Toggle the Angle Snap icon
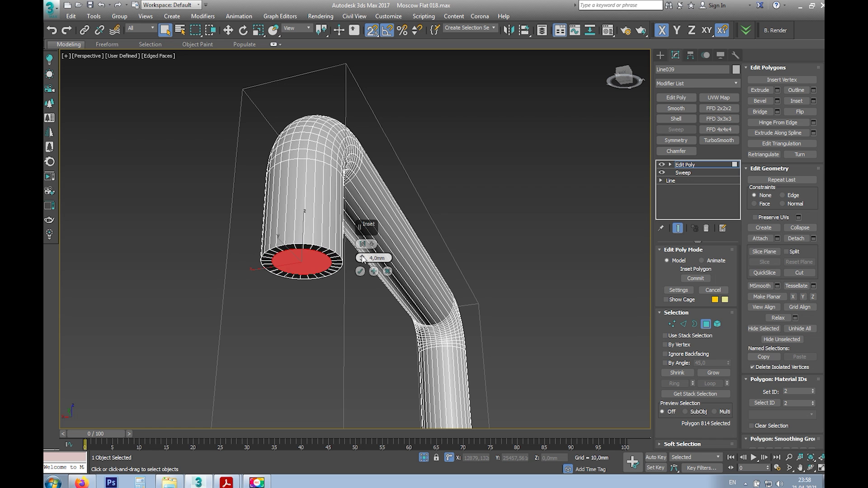 387,30
